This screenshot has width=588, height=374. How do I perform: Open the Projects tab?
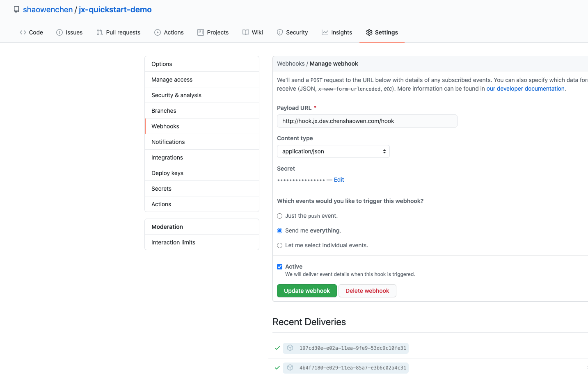click(213, 32)
